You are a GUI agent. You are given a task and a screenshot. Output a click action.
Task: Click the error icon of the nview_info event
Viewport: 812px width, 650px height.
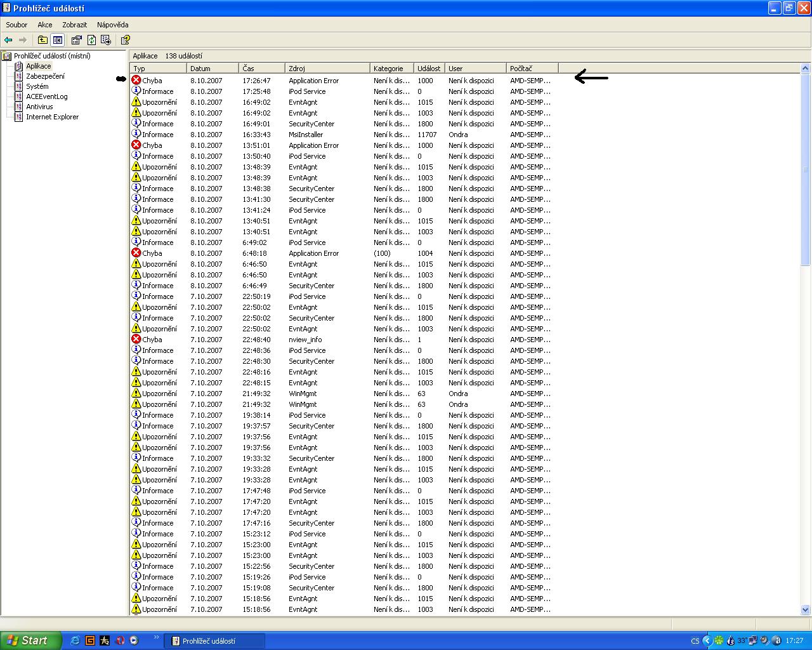tap(136, 339)
